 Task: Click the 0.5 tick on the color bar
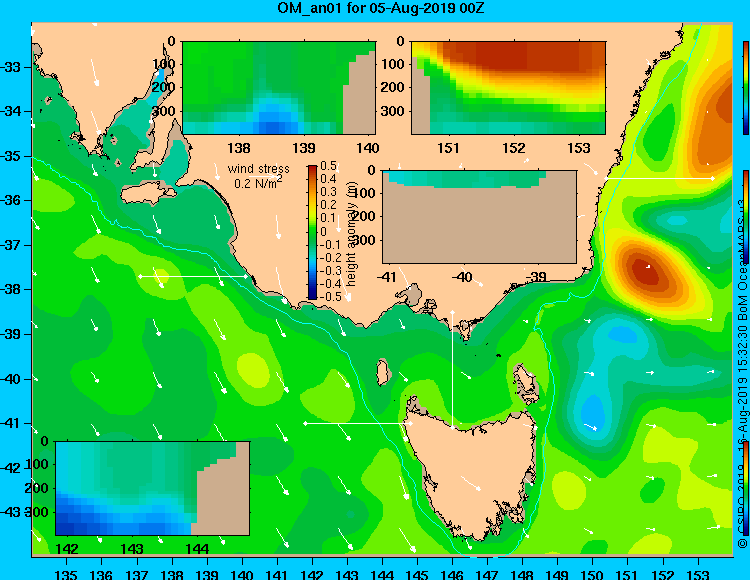tap(328, 166)
